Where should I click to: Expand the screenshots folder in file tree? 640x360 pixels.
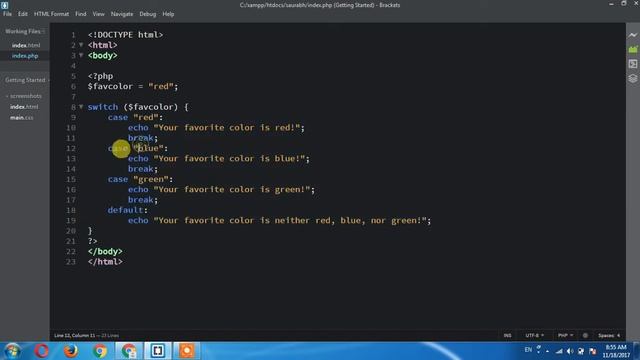[24, 96]
